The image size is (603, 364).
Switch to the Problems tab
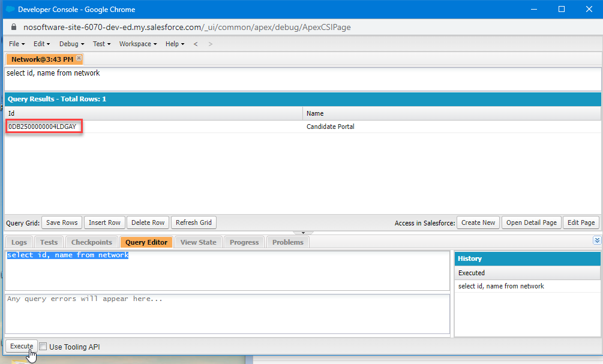point(287,242)
